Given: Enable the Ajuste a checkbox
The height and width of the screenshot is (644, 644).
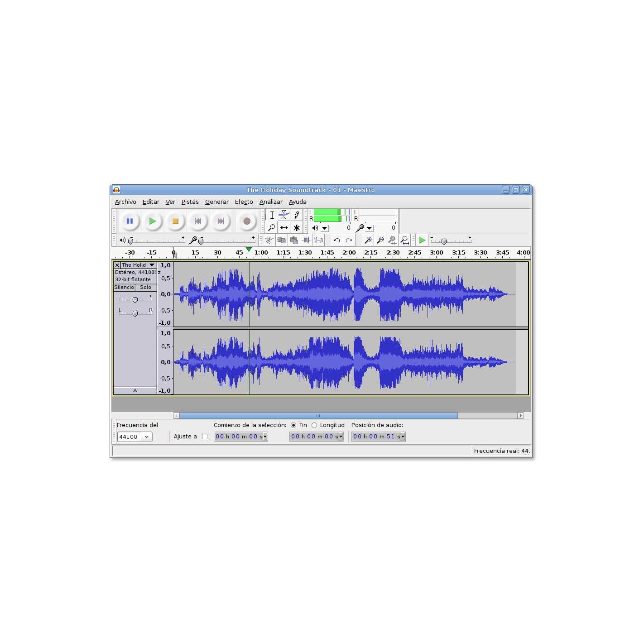Looking at the screenshot, I should (x=205, y=437).
